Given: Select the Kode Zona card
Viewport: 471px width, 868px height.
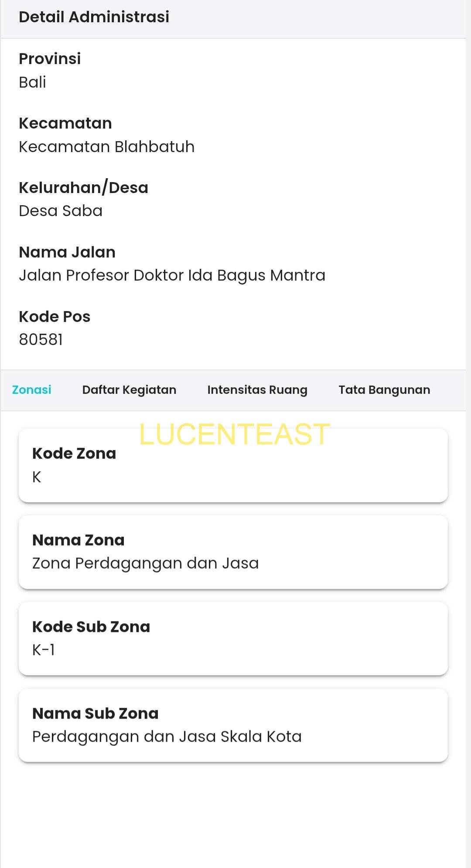Looking at the screenshot, I should (x=233, y=465).
